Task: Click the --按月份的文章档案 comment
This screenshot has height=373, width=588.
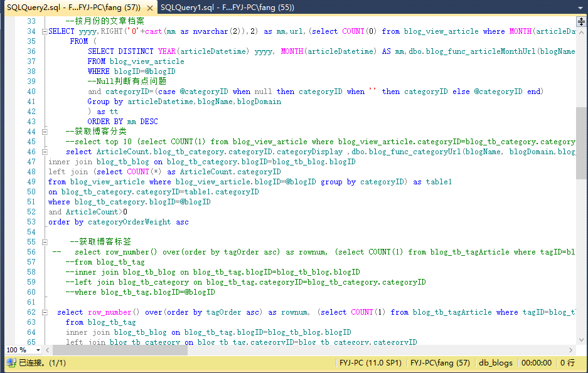Action: coord(105,21)
